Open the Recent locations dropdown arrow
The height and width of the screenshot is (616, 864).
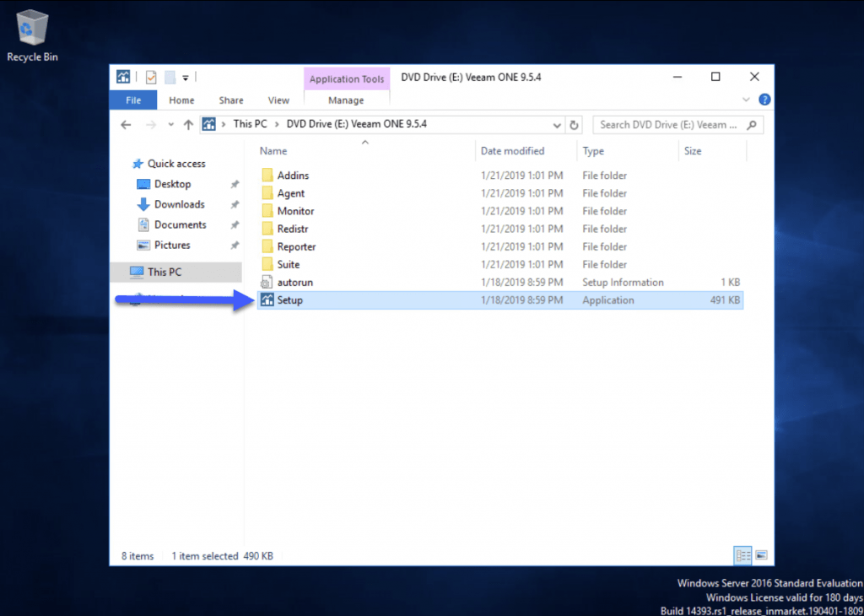click(170, 125)
